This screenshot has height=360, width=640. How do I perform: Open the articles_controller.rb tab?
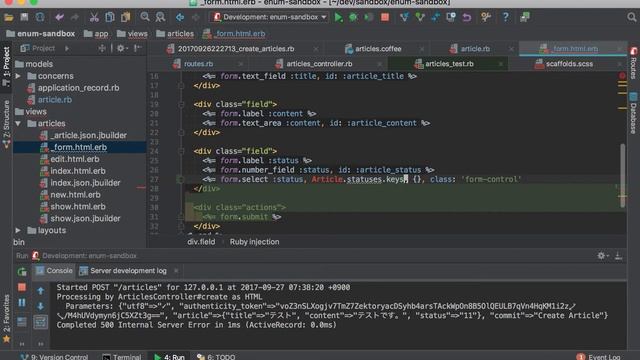tap(319, 64)
